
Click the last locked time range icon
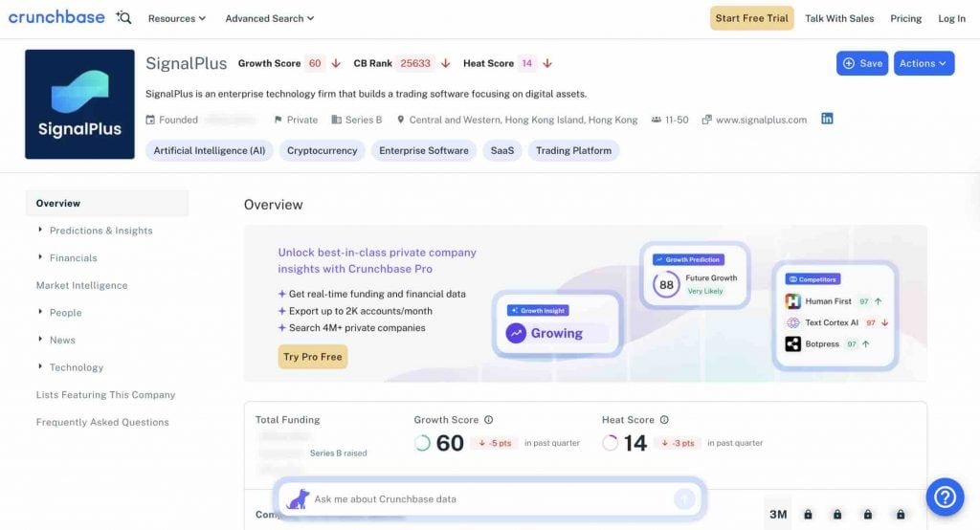tap(901, 515)
